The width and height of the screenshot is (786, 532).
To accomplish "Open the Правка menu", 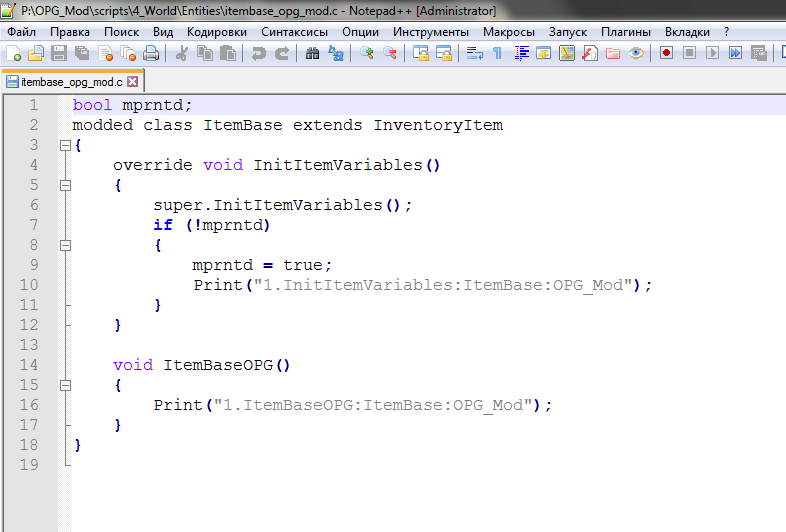I will click(x=70, y=32).
